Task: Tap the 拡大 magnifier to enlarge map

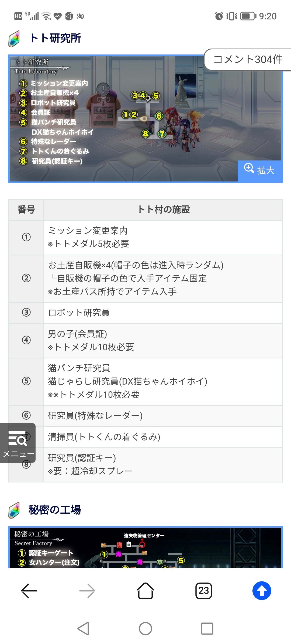Action: [x=260, y=170]
